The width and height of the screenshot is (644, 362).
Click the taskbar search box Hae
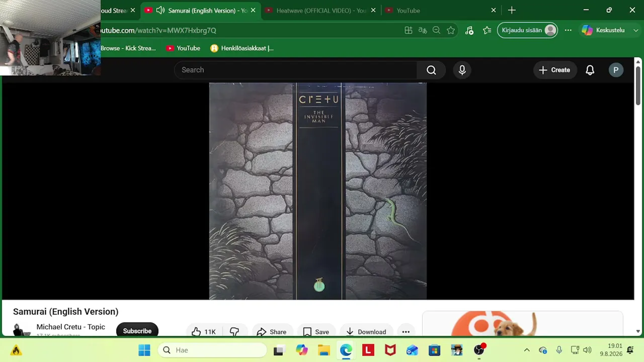coord(212,350)
